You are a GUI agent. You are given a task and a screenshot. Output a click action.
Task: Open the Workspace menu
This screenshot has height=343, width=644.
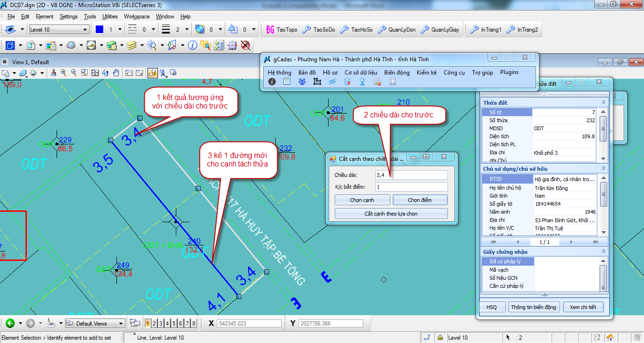tap(137, 17)
